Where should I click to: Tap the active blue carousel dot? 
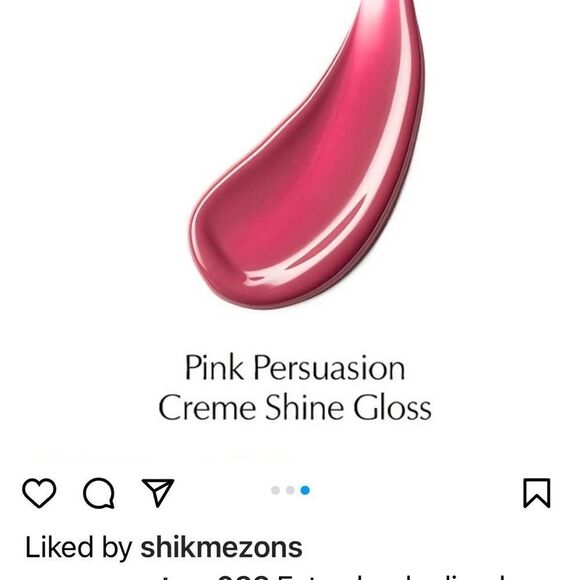point(305,490)
